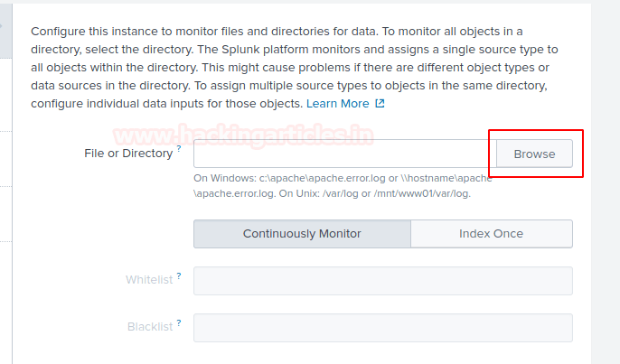The height and width of the screenshot is (364, 620).
Task: Click help question mark next to Whitelist
Action: (x=179, y=275)
